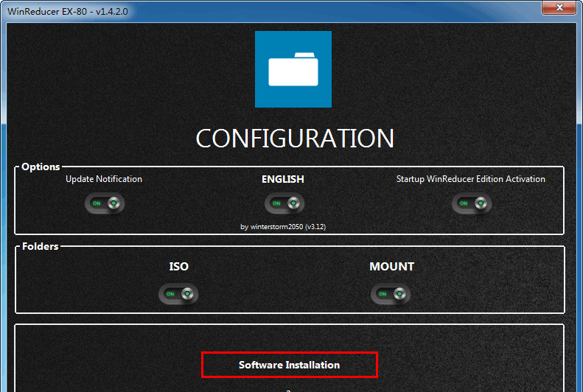
Task: Toggle the ISO folder switch
Action: [x=178, y=294]
